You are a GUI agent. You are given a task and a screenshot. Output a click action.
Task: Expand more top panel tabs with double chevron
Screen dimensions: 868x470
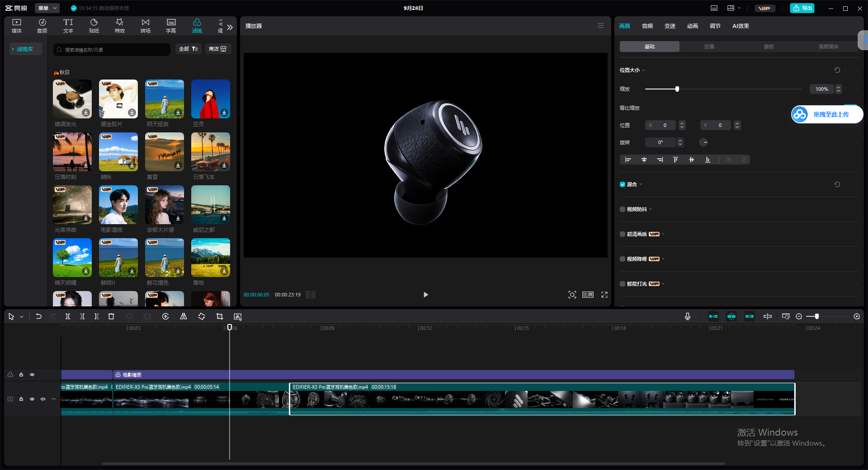pos(230,27)
